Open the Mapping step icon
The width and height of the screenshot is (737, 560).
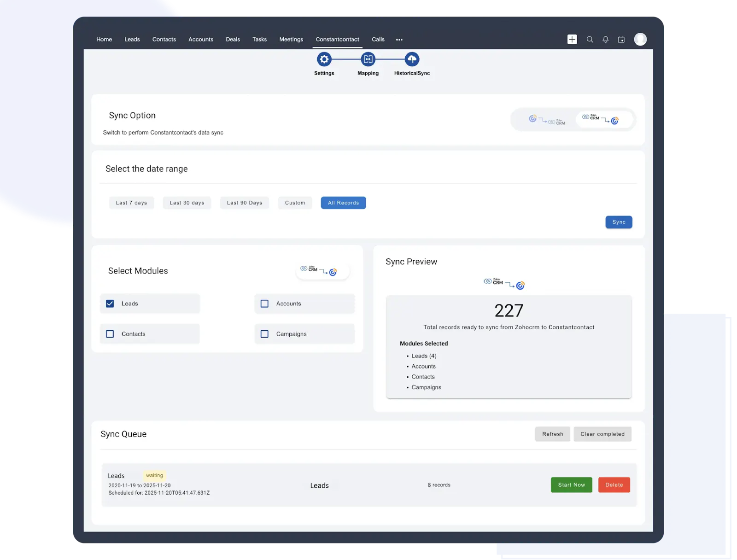[368, 59]
